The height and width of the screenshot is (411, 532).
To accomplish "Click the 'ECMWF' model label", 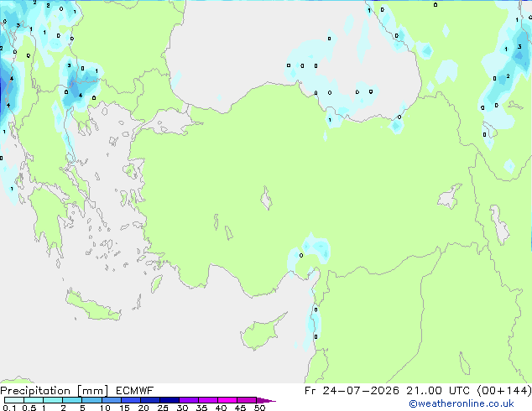I will click(x=135, y=391).
